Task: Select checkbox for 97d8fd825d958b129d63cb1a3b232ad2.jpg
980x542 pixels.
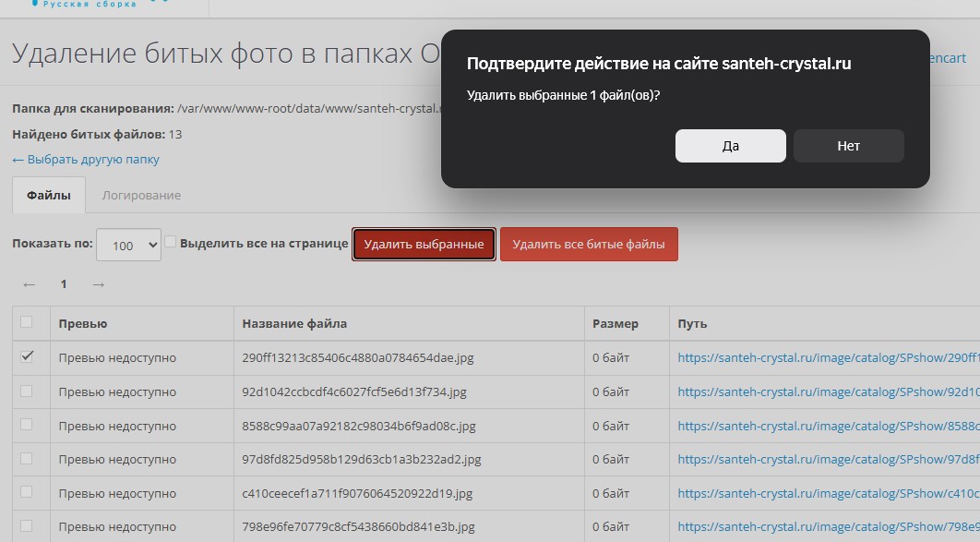Action: coord(27,458)
